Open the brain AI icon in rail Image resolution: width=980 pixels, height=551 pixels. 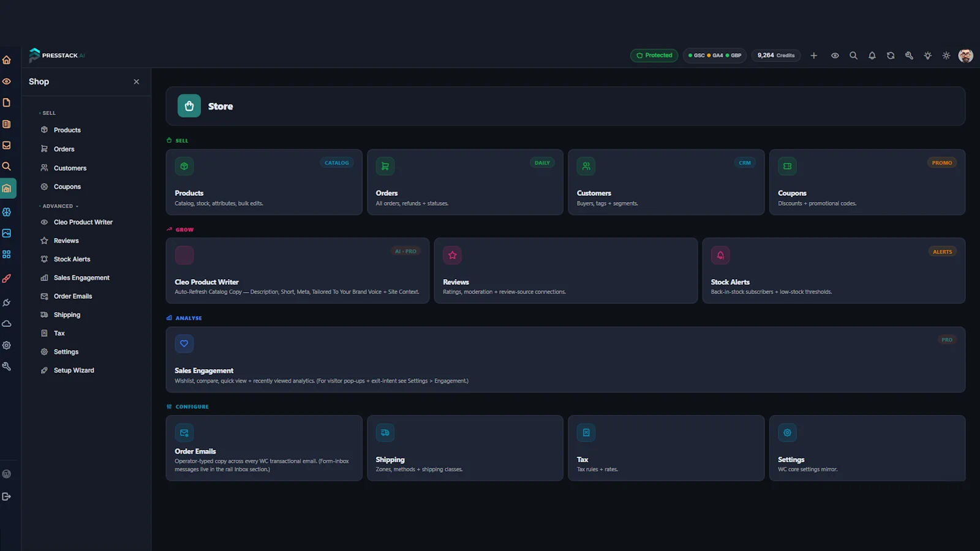pyautogui.click(x=7, y=212)
